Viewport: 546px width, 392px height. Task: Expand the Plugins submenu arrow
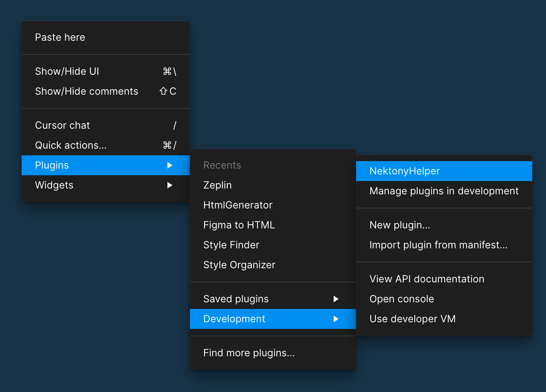tap(170, 165)
